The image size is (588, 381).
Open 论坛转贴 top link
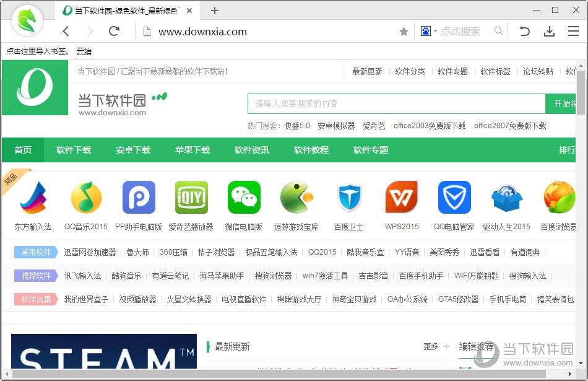pyautogui.click(x=538, y=71)
